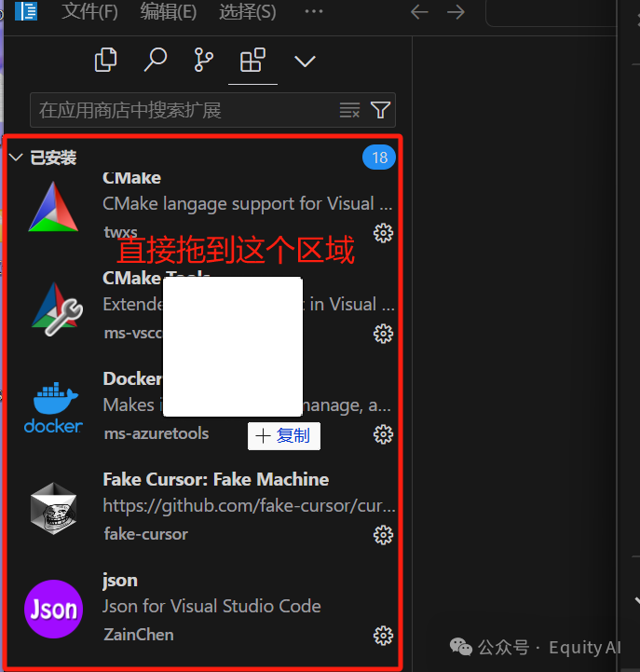The height and width of the screenshot is (672, 640).
Task: Click the manage gear for CMake Tools
Action: [x=383, y=334]
